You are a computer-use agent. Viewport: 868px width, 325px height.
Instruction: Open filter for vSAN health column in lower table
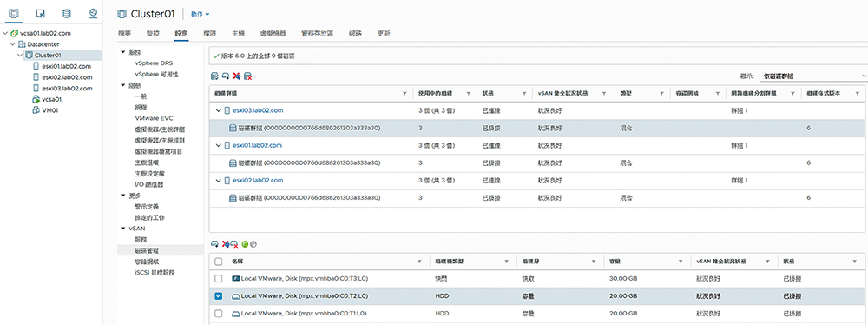768,261
